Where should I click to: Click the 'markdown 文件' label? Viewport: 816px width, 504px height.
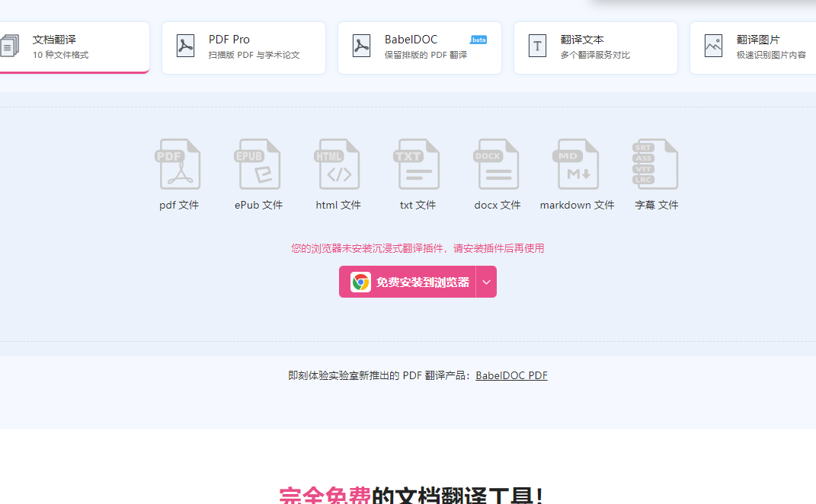[x=577, y=205]
